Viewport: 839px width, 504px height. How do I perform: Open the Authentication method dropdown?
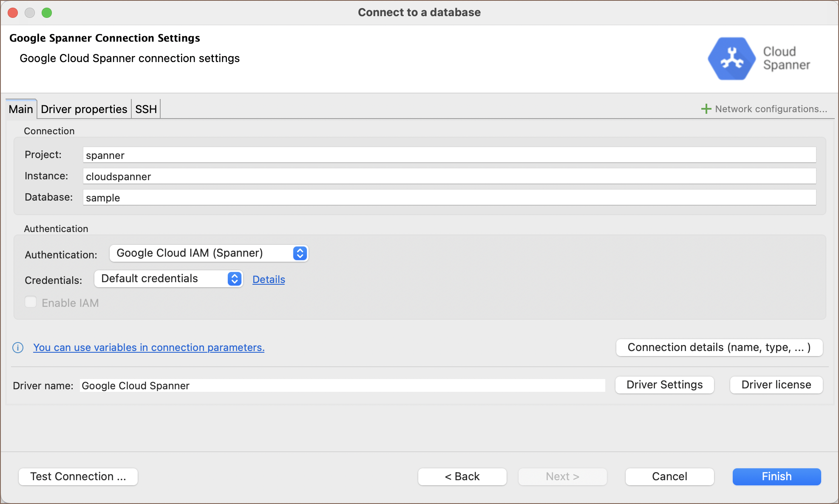tap(208, 253)
